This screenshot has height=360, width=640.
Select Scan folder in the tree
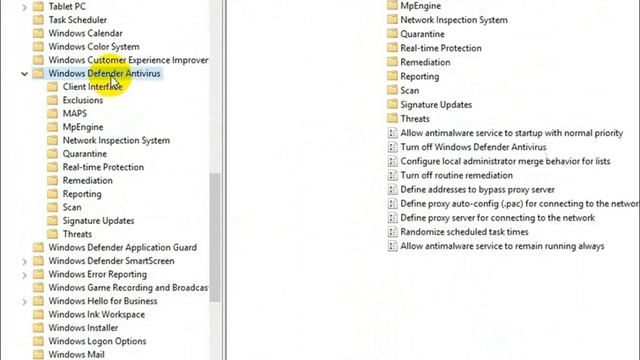click(72, 207)
